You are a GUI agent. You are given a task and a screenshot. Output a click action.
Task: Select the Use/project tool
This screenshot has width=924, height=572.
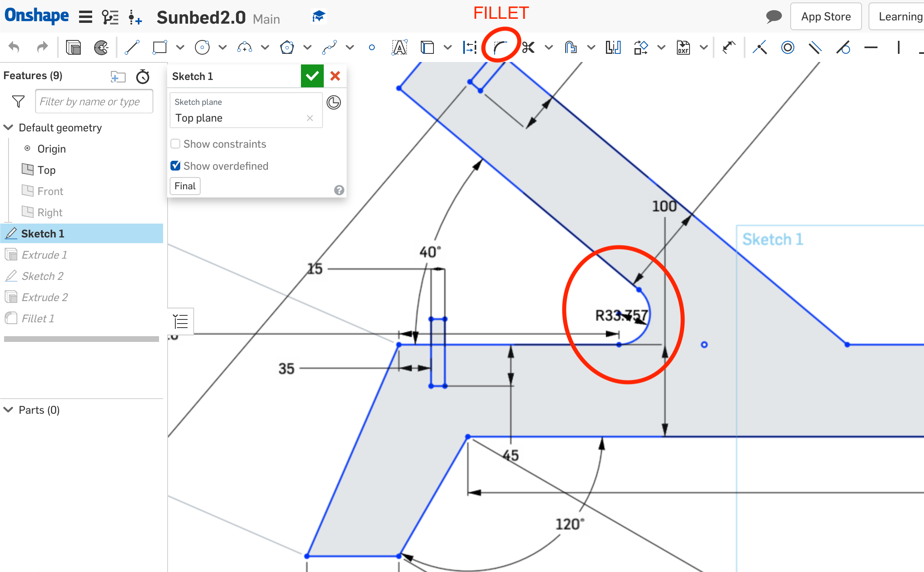(427, 47)
